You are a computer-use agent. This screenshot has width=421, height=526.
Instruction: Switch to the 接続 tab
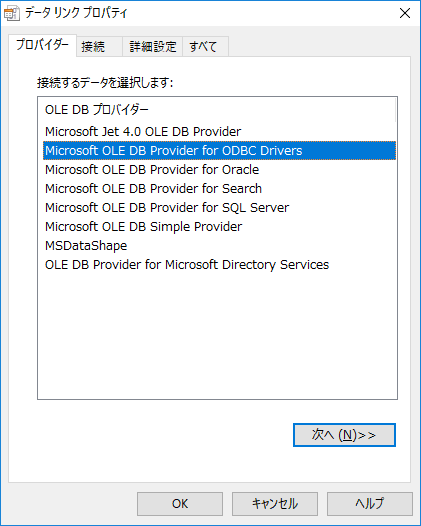click(x=99, y=46)
